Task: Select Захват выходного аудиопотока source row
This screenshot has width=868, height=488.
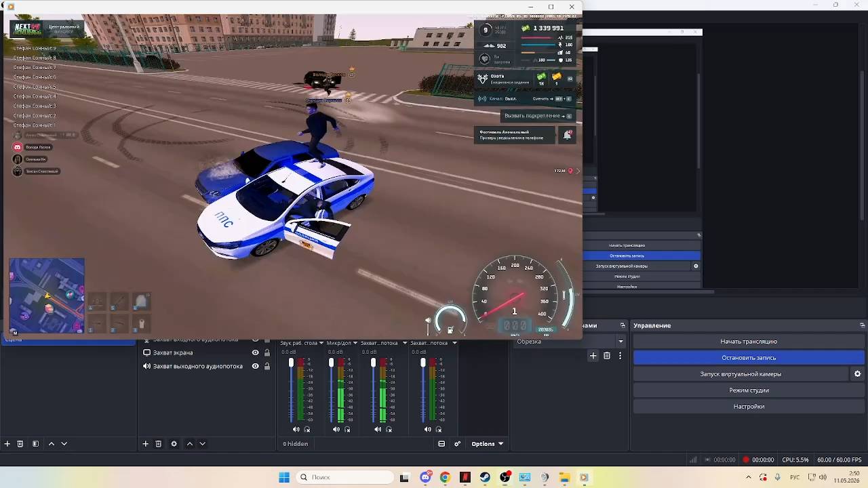Action: click(206, 367)
